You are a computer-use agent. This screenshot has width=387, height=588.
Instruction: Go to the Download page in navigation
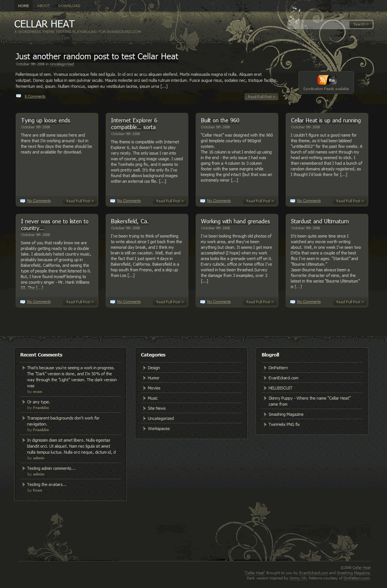[69, 6]
